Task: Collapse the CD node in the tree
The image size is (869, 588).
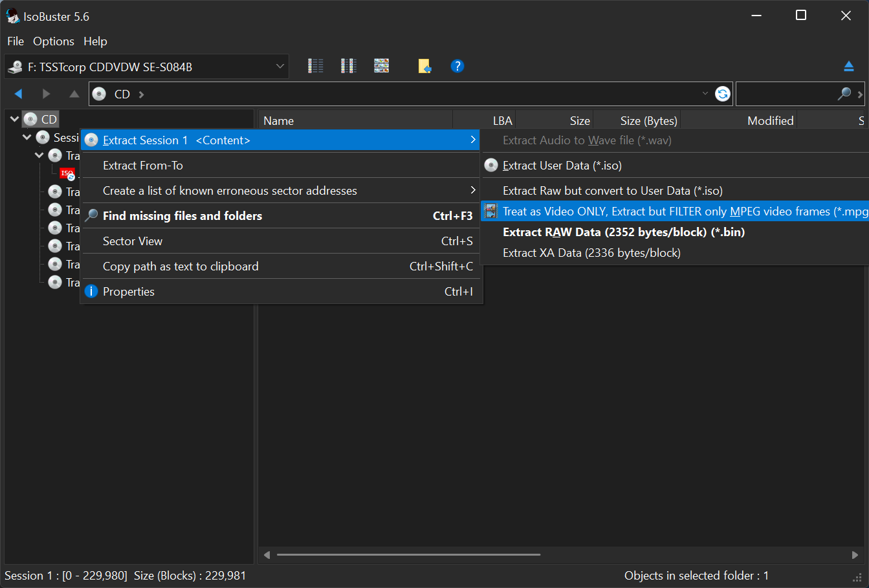Action: [14, 119]
